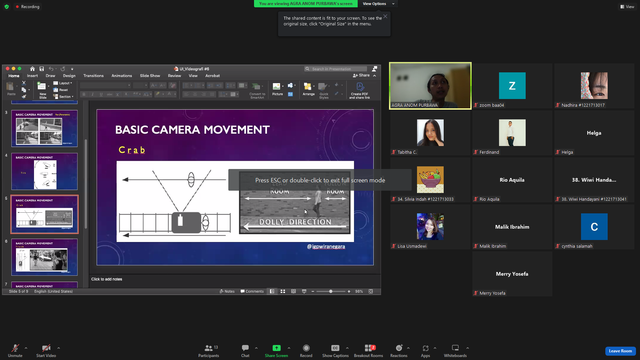Screen dimensions: 640x360
Task: Start Video in Zoom toolbar
Action: [x=46, y=350]
